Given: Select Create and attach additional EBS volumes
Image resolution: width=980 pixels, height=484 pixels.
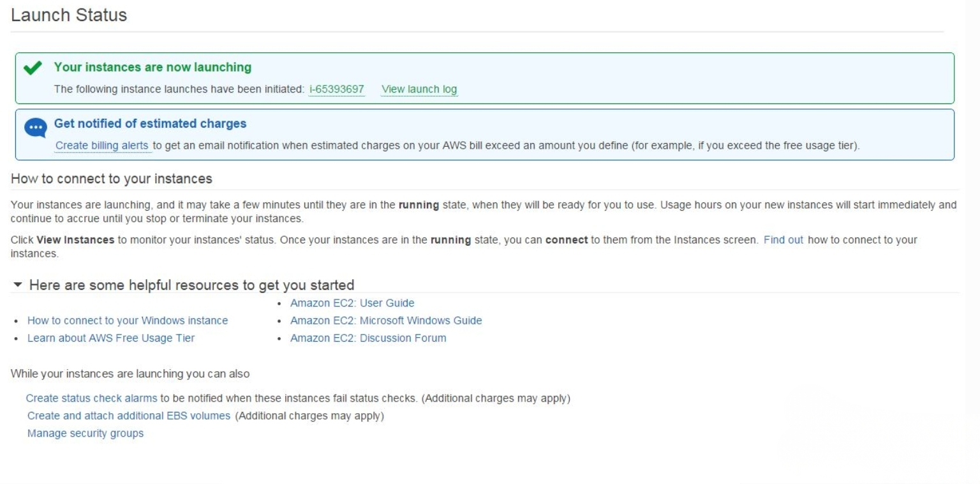Looking at the screenshot, I should pyautogui.click(x=129, y=416).
